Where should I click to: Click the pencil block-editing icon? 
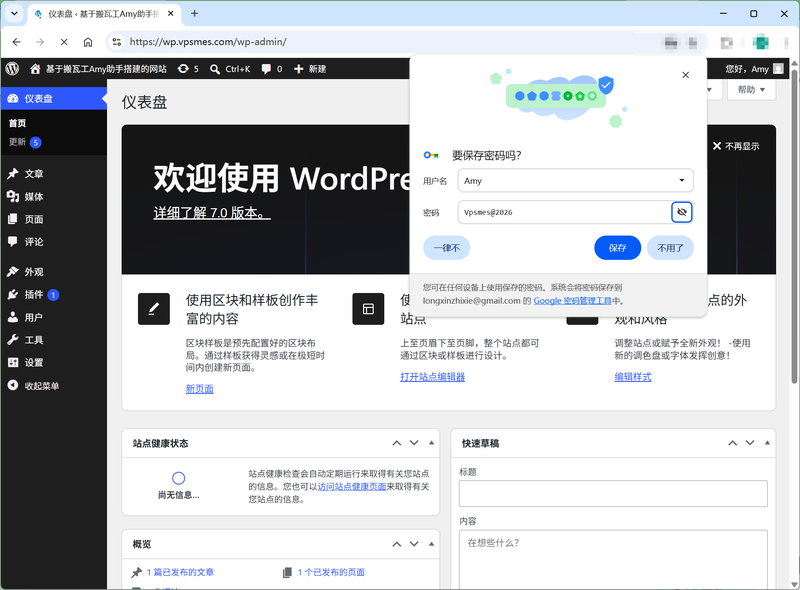(x=154, y=309)
